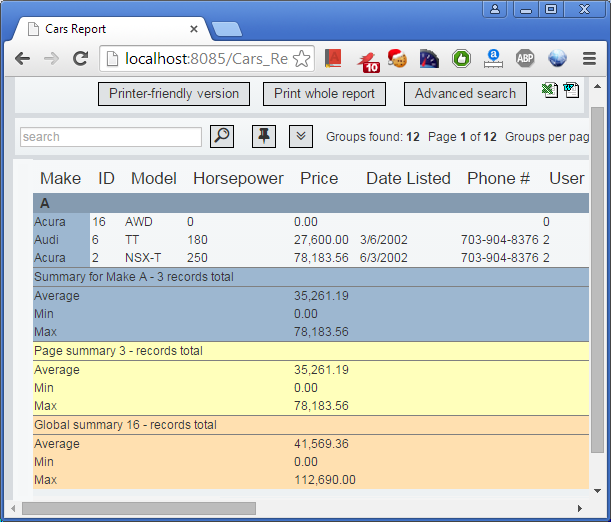This screenshot has width=611, height=522.
Task: Select the Cars Report tab
Action: (x=111, y=29)
